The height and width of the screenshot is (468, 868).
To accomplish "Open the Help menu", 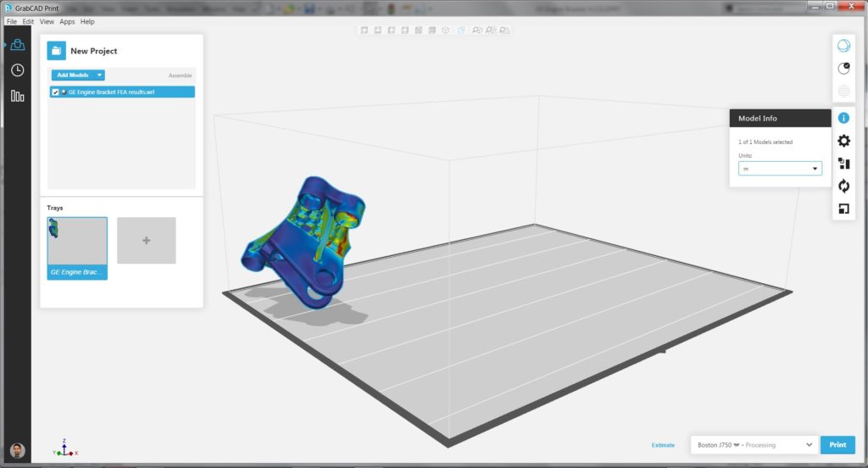I will point(87,21).
